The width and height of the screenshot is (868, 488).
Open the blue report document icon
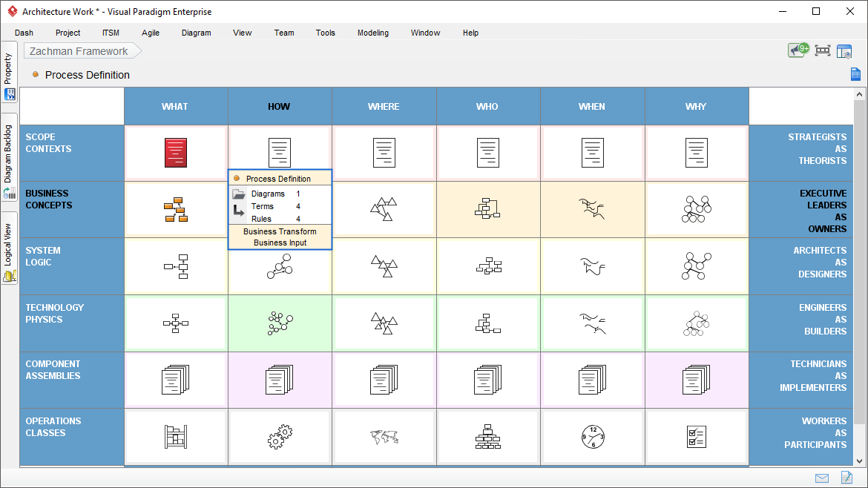(x=855, y=74)
